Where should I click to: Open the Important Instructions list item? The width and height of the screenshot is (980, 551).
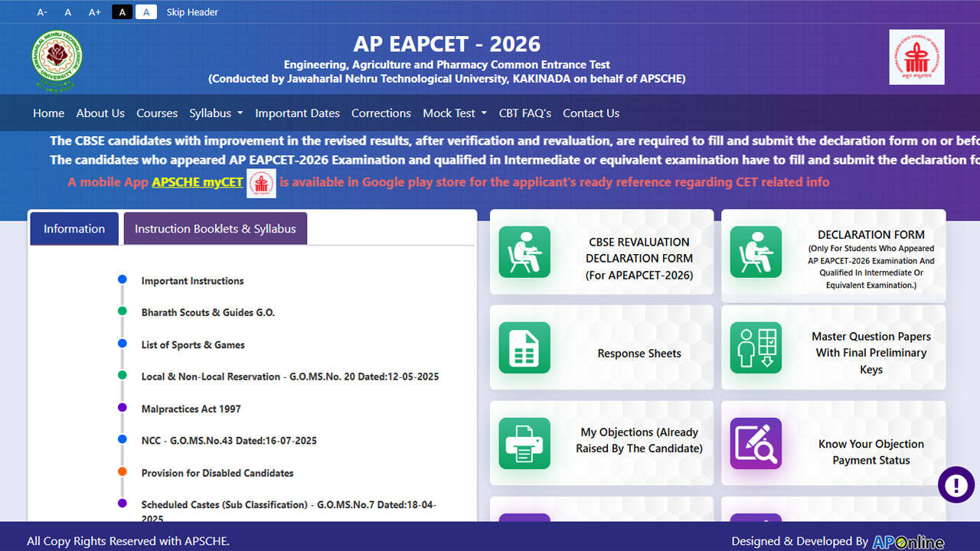pos(192,281)
